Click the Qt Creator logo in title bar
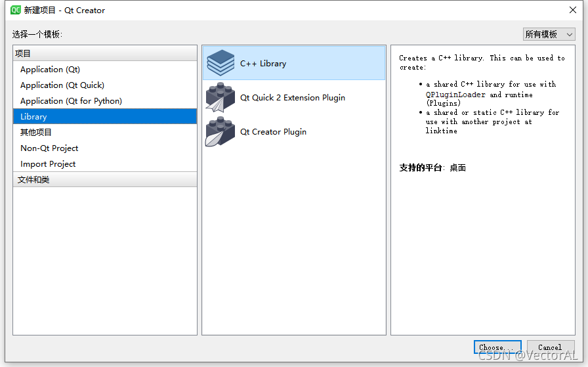 pyautogui.click(x=16, y=10)
